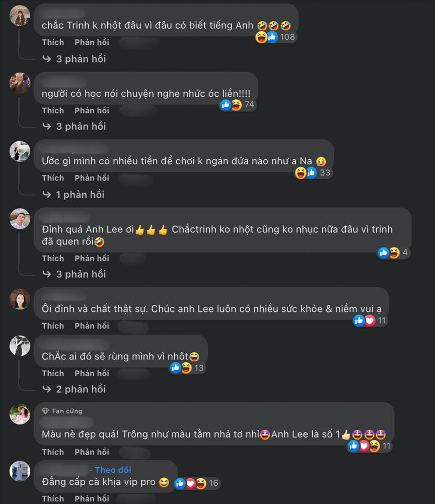Click the Fan cứng diamond badge
Screen dimensions: 435x504
click(x=45, y=411)
